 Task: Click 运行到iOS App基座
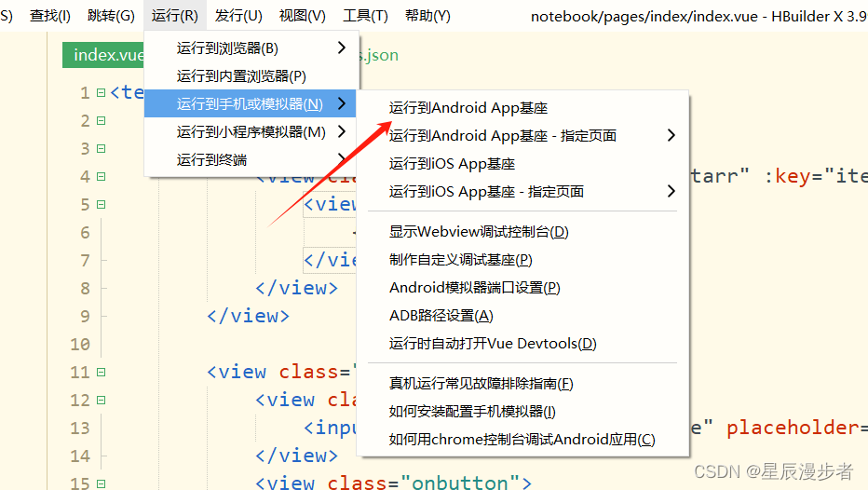(x=522, y=164)
